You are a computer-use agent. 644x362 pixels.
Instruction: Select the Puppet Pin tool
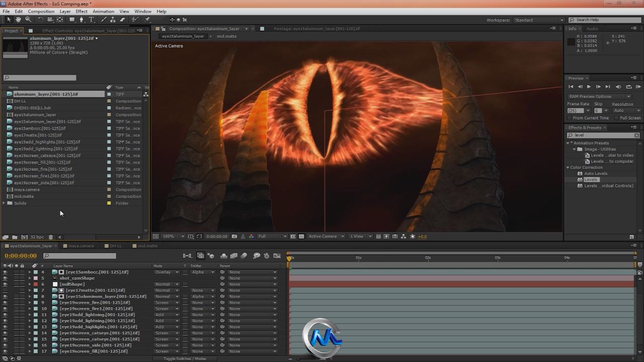(x=147, y=20)
